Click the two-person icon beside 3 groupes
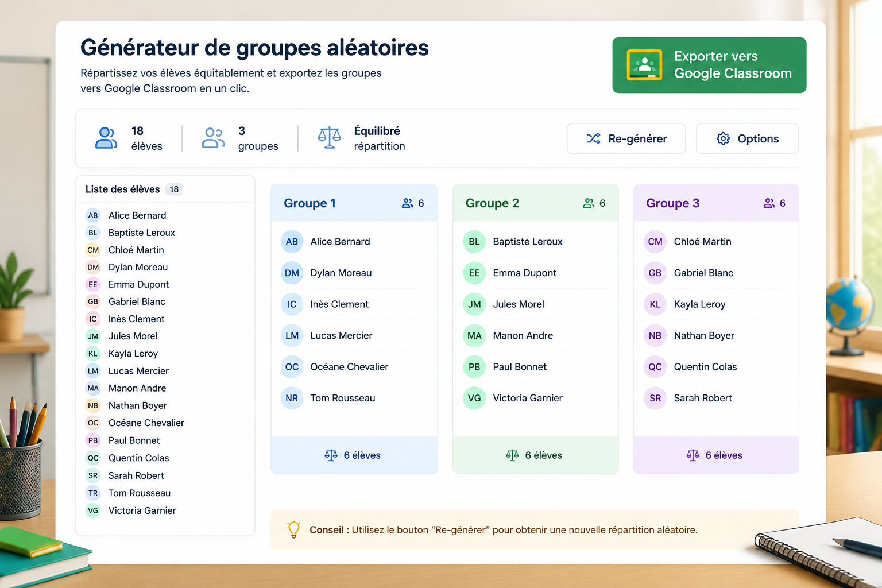 (213, 138)
